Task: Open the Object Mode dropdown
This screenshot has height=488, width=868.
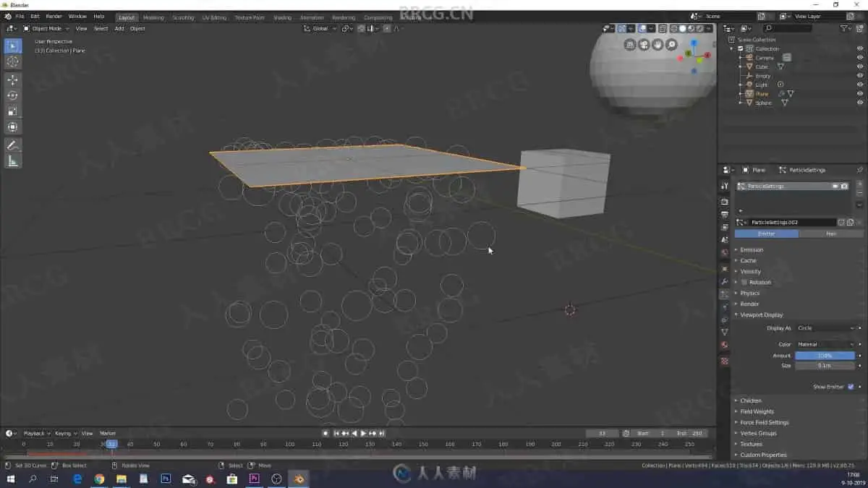Action: (46, 28)
